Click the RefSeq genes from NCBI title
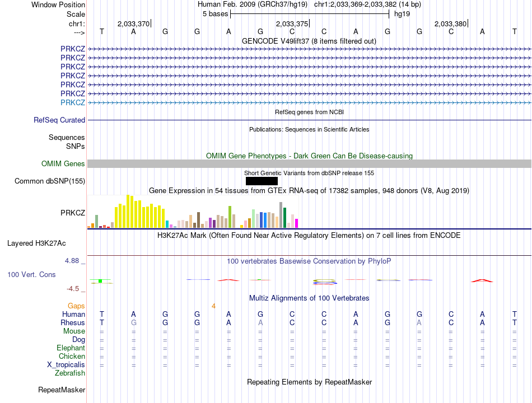Screen dimensions: 532x403 309,112
